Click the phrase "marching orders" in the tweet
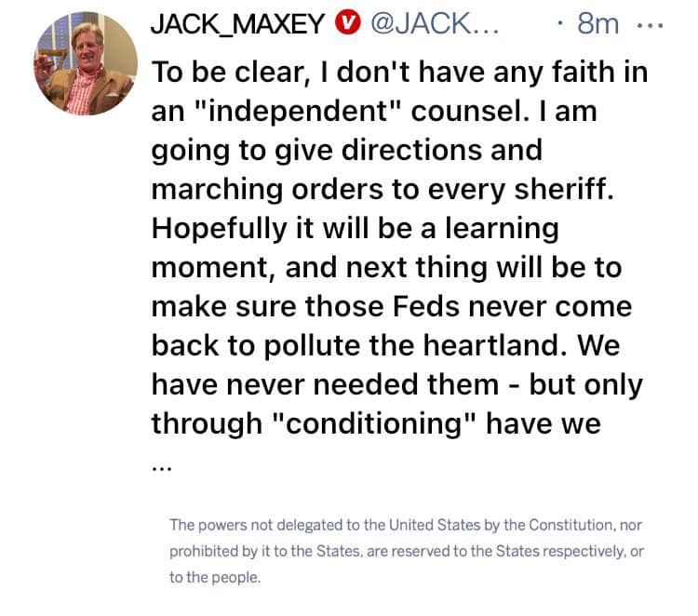This screenshot has width=698, height=616. pos(255,188)
